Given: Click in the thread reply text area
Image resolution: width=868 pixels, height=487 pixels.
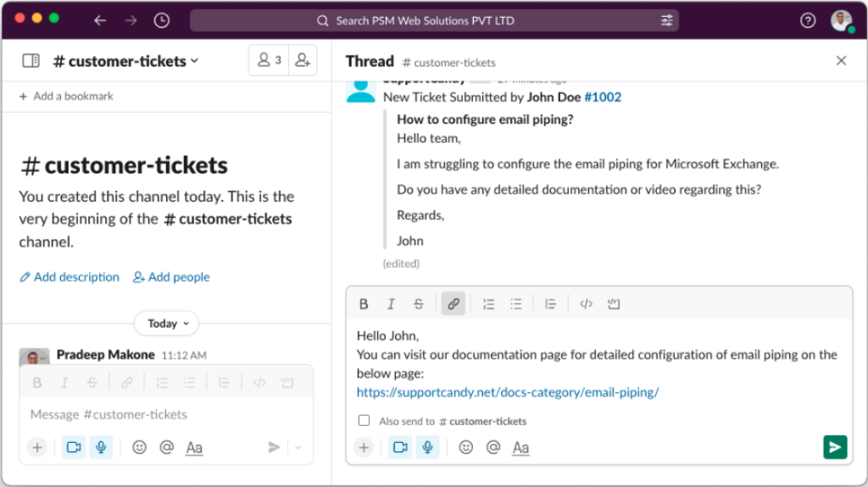Looking at the screenshot, I should coord(599,363).
